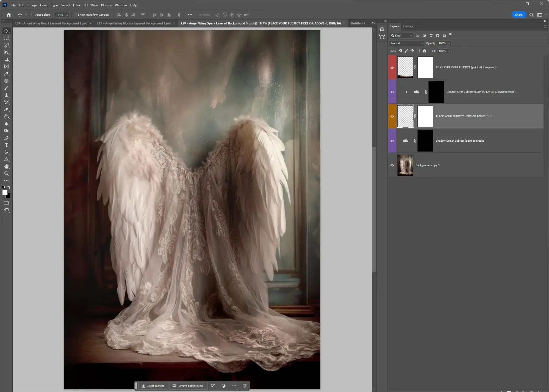Select the Zoom tool

6,173
